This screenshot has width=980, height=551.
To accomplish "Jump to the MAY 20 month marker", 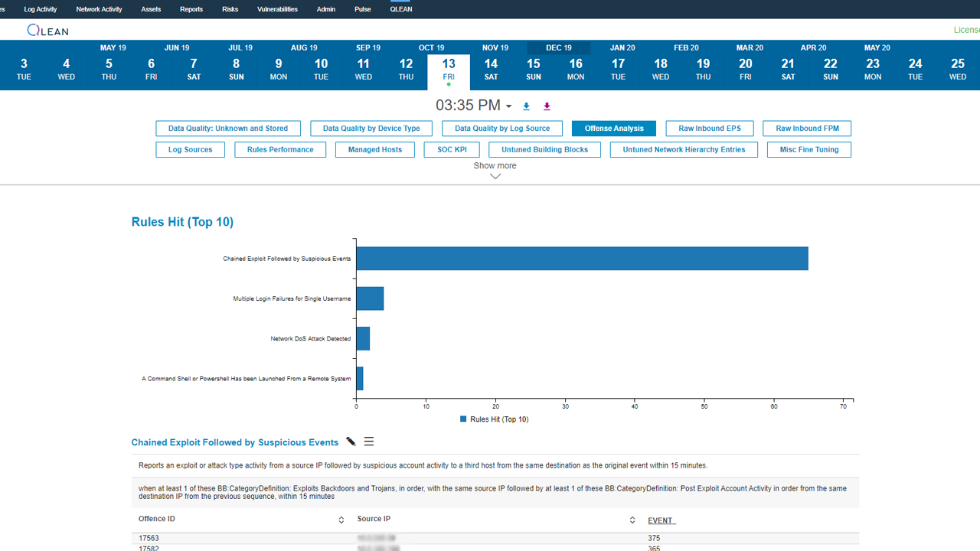I will pyautogui.click(x=877, y=47).
